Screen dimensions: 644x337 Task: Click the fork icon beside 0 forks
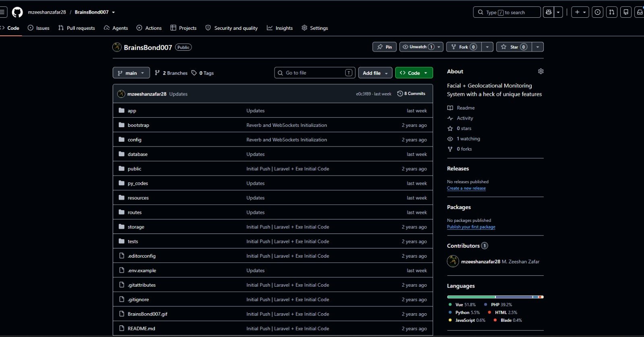click(450, 149)
